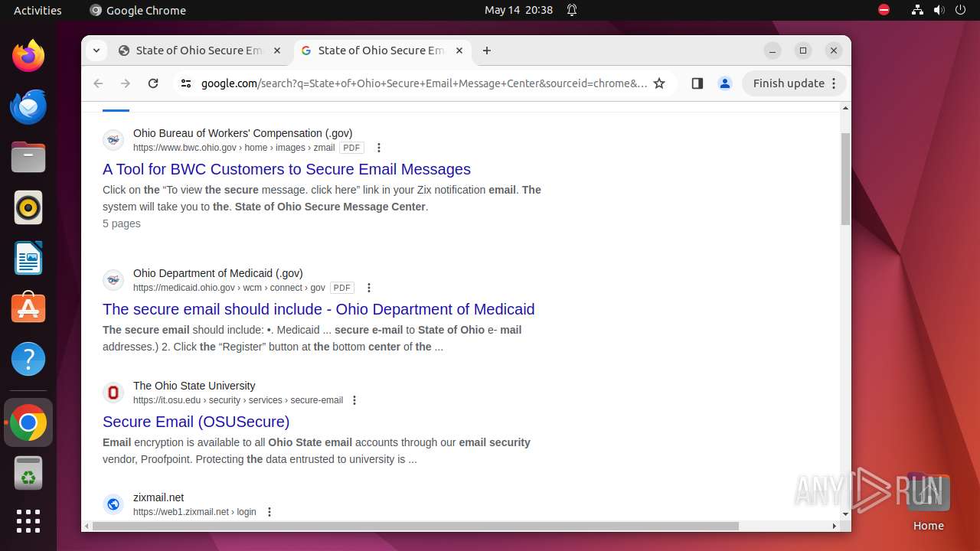The image size is (980, 551).
Task: Open Google Chrome app menu in top bar
Action: click(x=138, y=10)
